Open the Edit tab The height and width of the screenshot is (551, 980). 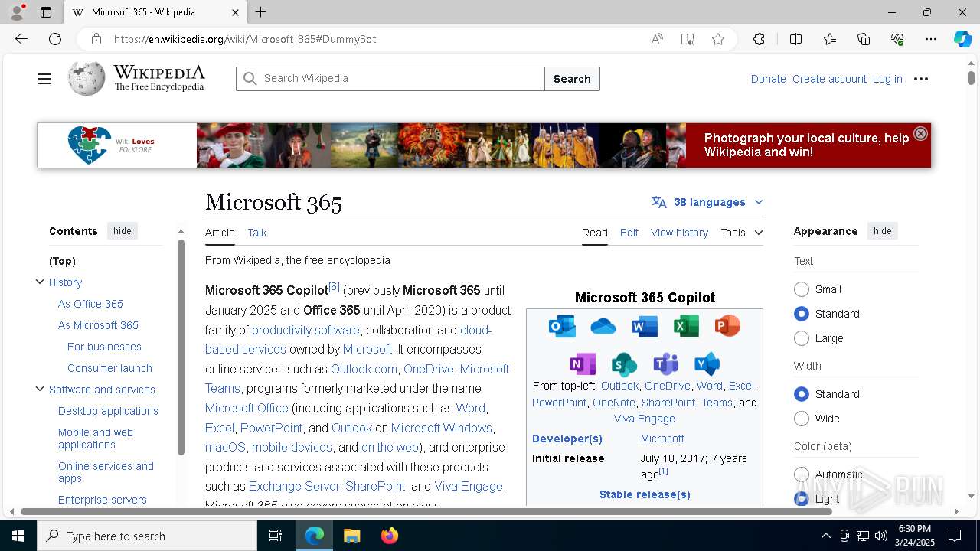tap(629, 233)
